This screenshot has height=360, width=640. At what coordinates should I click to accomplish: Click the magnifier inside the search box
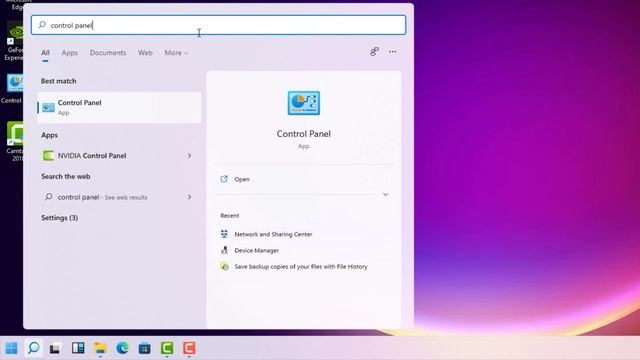click(x=42, y=25)
